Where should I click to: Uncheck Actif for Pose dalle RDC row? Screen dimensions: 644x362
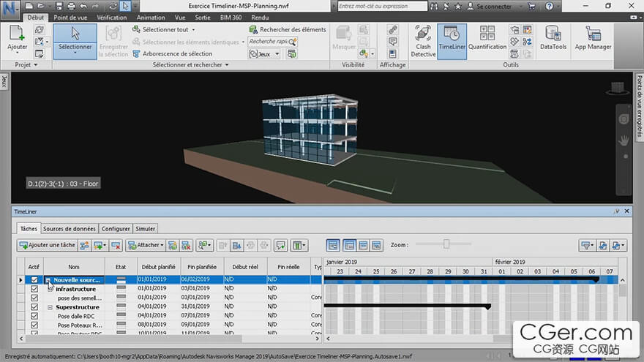[x=34, y=316]
